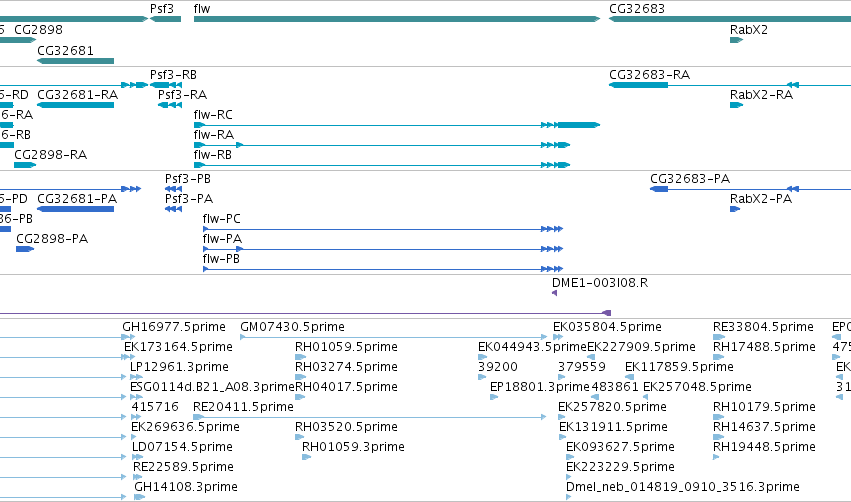Click the 483861 feature glyph
The height and width of the screenshot is (502, 851).
594,397
